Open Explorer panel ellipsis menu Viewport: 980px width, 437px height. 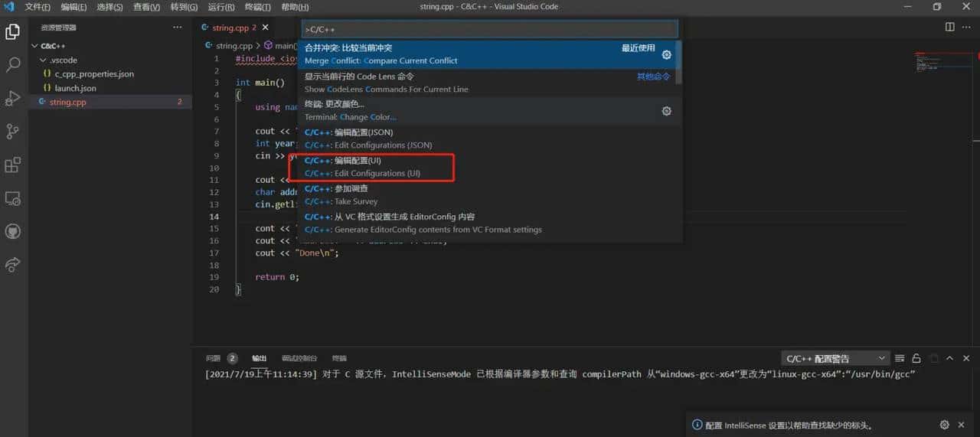(178, 28)
